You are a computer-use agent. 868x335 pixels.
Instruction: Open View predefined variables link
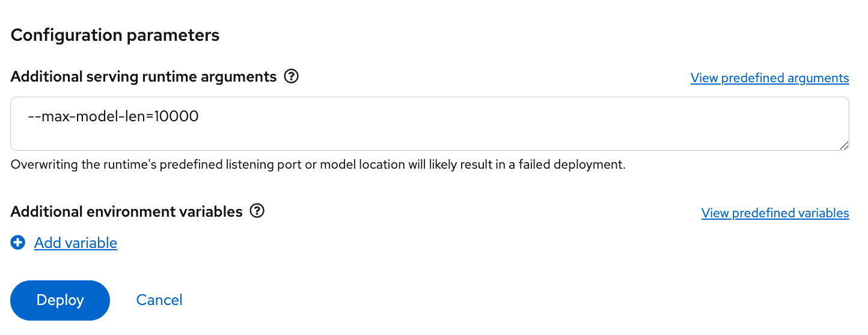click(775, 213)
